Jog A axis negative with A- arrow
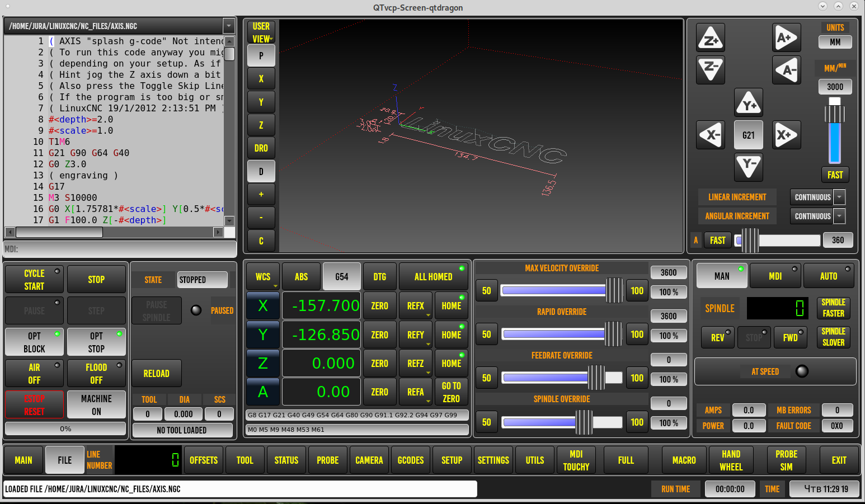 pyautogui.click(x=786, y=70)
